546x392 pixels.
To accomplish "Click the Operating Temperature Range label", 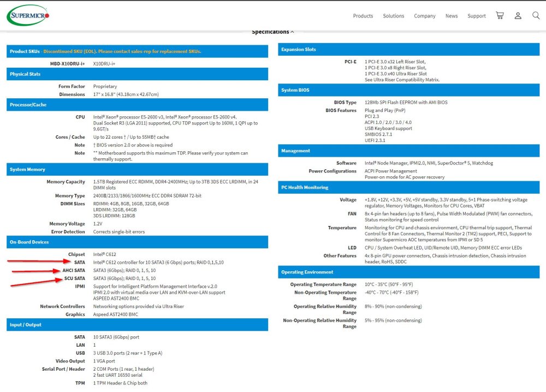I will [323, 284].
